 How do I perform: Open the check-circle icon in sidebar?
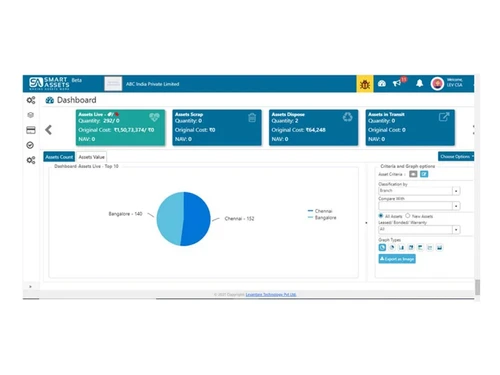(x=30, y=145)
